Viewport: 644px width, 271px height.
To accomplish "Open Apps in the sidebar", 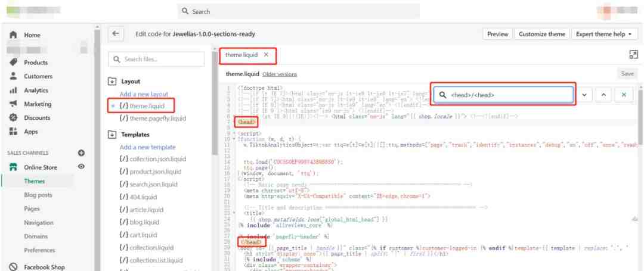I will pyautogui.click(x=31, y=132).
